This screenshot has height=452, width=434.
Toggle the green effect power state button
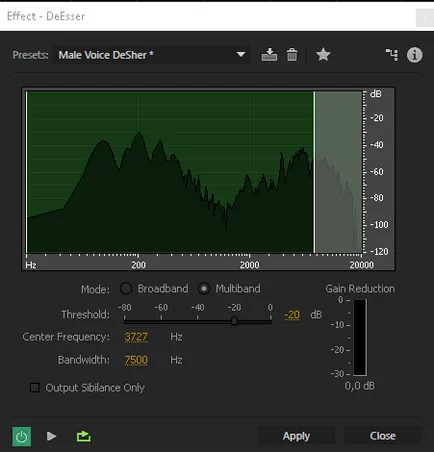tap(22, 436)
